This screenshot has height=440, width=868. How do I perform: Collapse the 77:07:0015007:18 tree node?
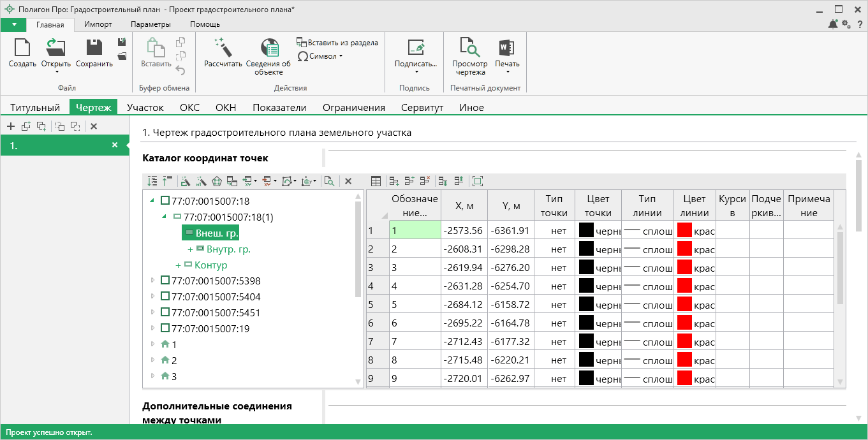pyautogui.click(x=152, y=201)
